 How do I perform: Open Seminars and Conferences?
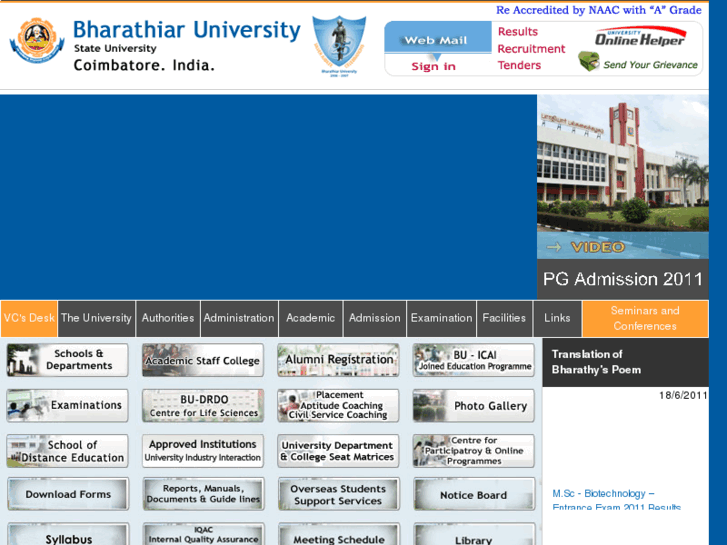(645, 318)
